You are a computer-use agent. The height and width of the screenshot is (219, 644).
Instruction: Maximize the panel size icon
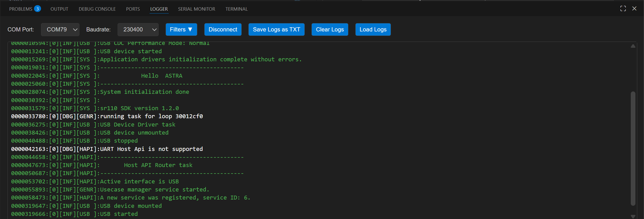point(623,9)
